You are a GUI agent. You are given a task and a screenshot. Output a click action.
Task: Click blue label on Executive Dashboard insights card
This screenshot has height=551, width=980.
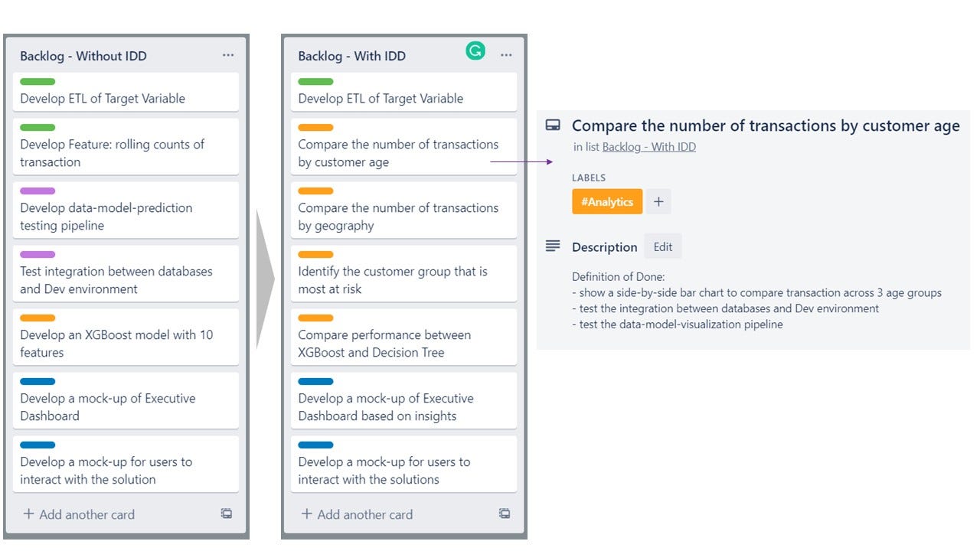point(315,382)
